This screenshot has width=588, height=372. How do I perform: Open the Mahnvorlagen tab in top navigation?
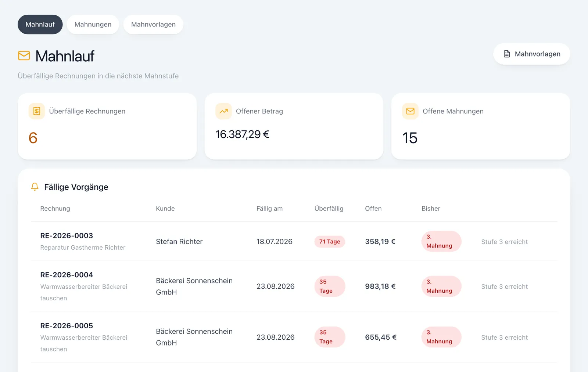(x=153, y=24)
